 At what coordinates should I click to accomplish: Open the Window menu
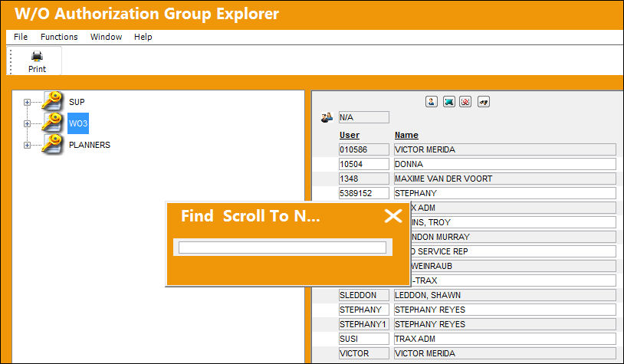coord(106,37)
